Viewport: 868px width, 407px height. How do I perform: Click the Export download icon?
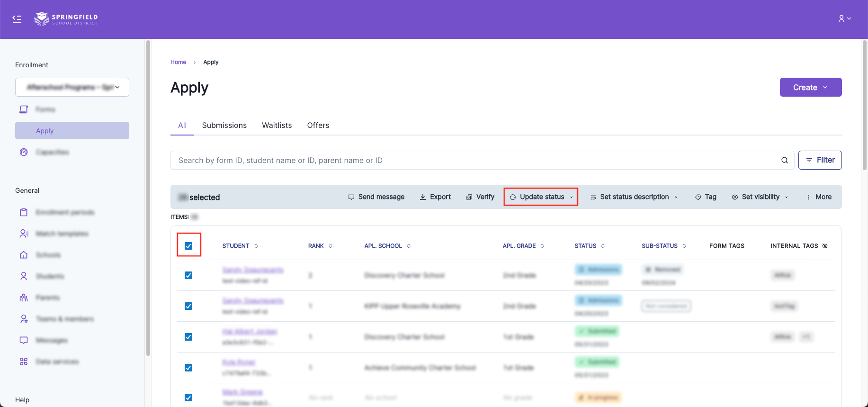click(422, 197)
